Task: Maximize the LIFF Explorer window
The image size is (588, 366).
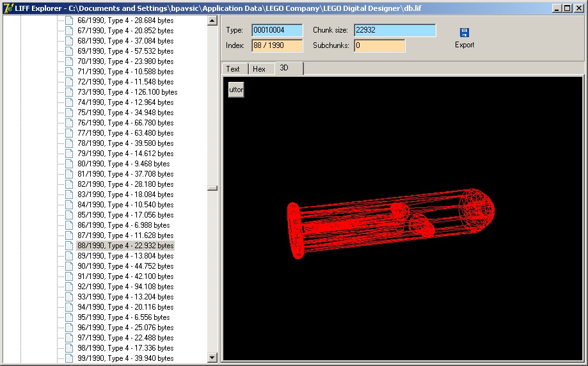Action: click(x=568, y=8)
